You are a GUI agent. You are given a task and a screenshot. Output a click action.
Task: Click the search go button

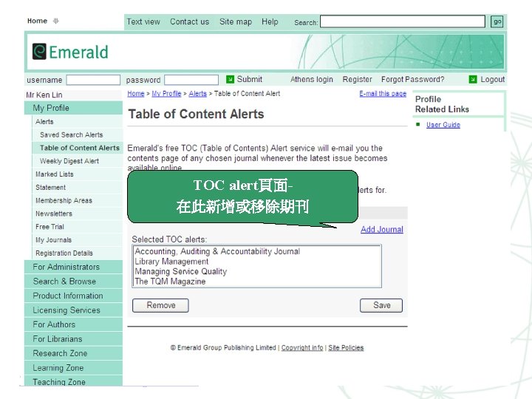click(497, 21)
